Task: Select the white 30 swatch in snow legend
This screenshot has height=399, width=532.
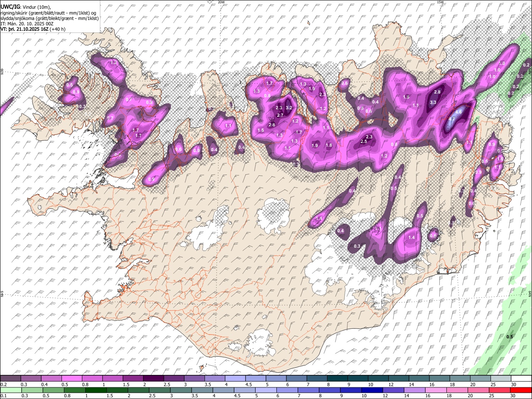Action: [521, 379]
